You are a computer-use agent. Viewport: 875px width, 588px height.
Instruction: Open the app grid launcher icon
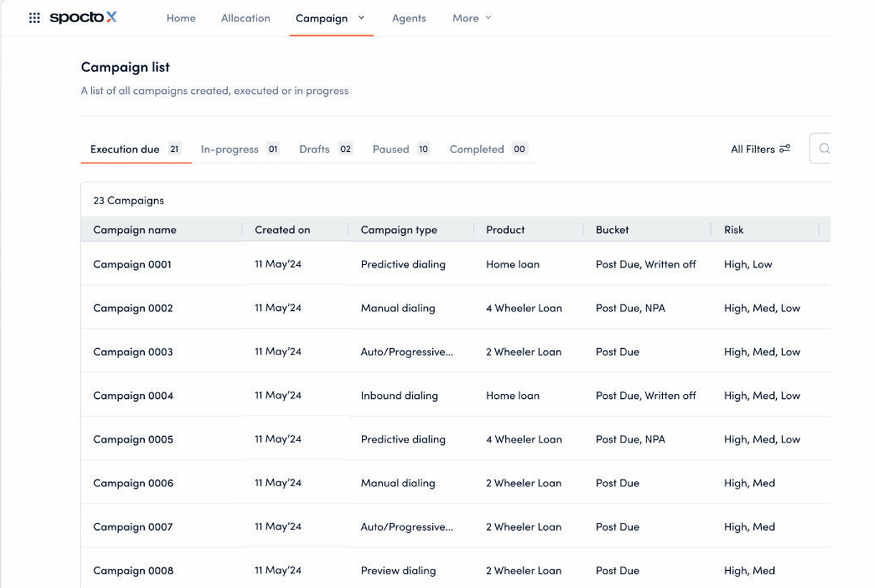click(34, 18)
